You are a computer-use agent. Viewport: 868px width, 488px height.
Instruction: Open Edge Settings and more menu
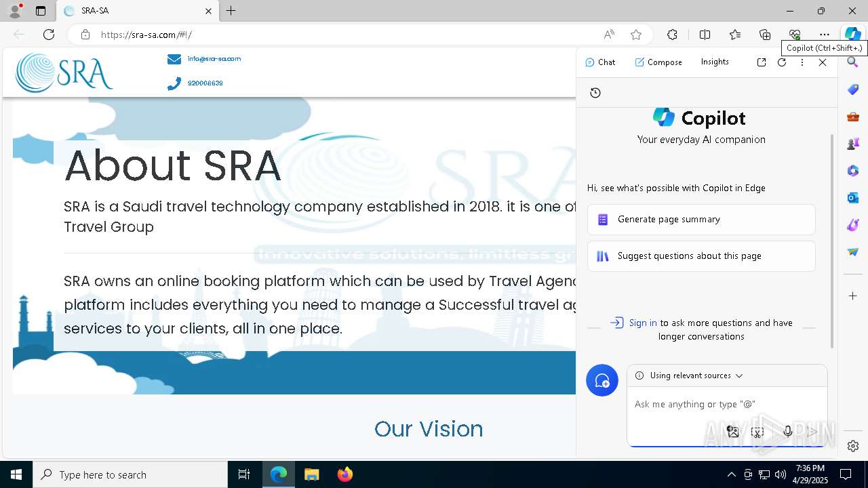tap(825, 35)
